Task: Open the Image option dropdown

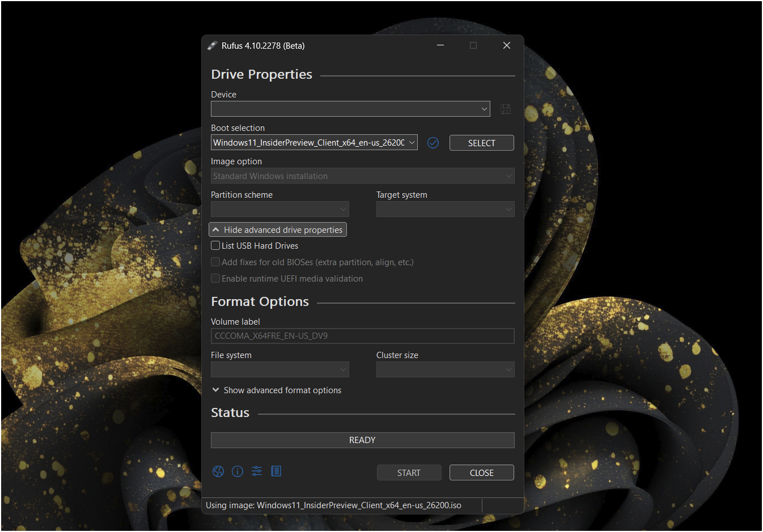Action: point(363,176)
